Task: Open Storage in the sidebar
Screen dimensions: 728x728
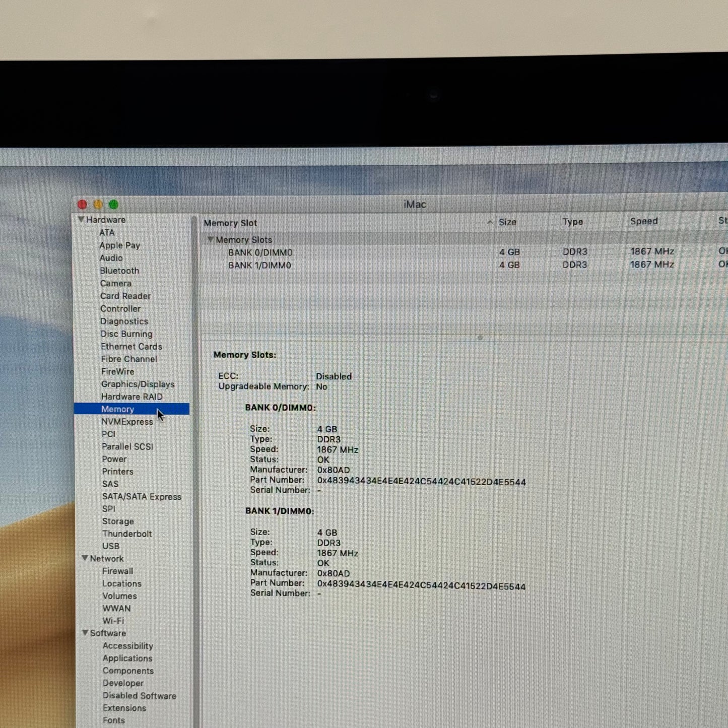Action: [x=118, y=521]
